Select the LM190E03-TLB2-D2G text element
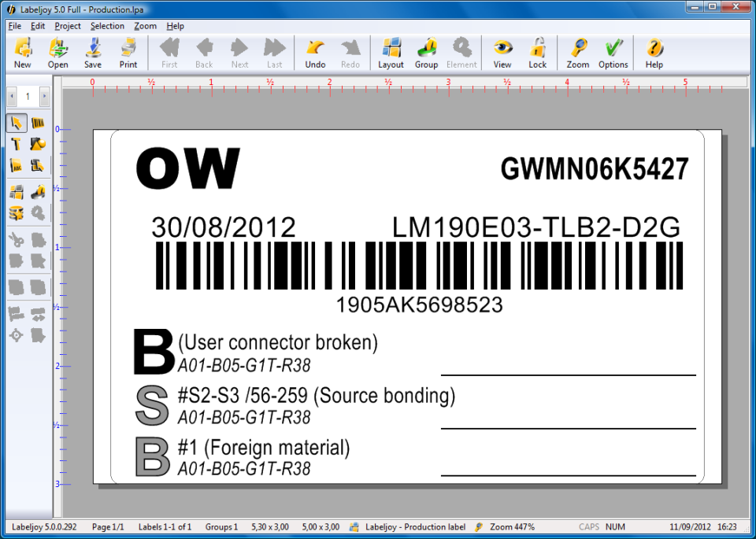756x539 pixels. [536, 227]
